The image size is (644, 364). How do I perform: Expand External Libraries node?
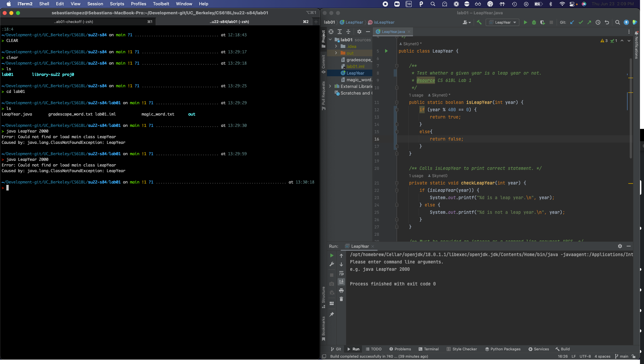point(330,86)
